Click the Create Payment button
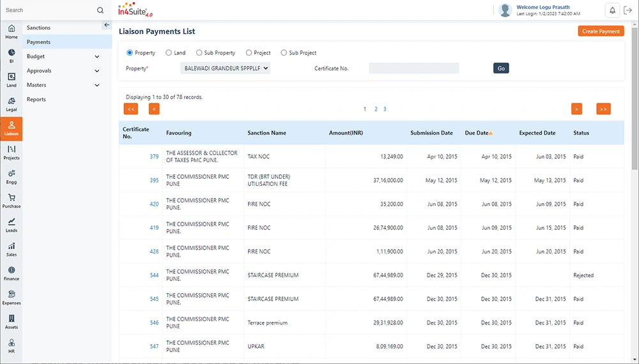Screen dimensions: 639x364 click(x=601, y=31)
